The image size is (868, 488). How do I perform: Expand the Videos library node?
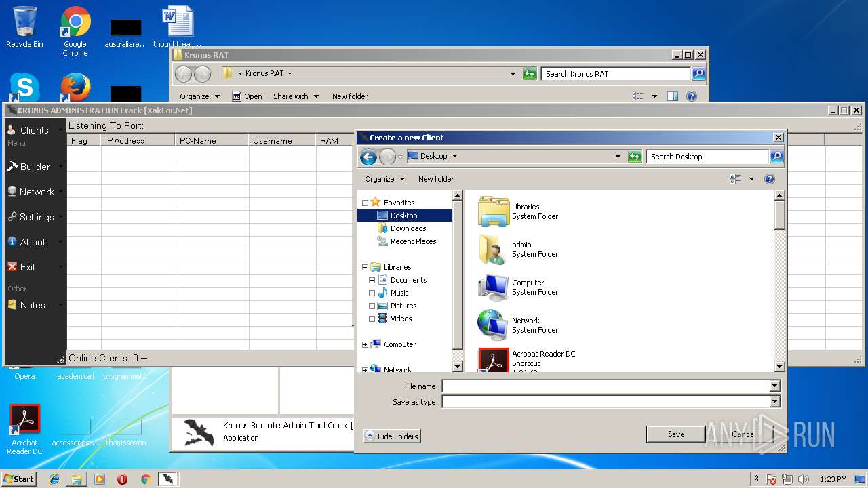372,319
